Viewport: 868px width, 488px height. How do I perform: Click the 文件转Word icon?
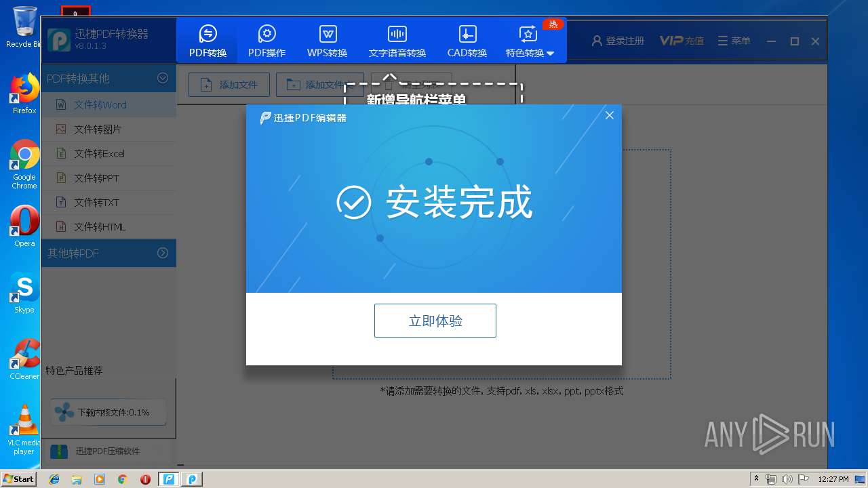61,104
